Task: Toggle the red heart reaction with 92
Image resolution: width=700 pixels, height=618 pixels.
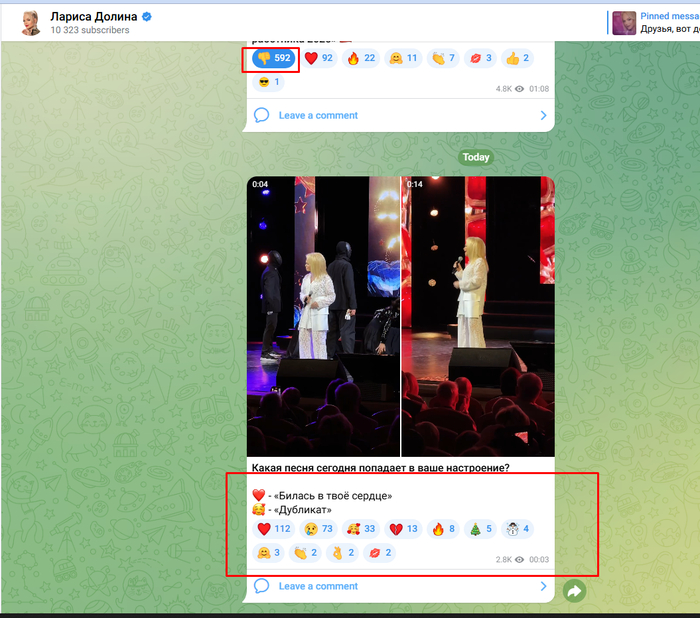Action: [319, 58]
